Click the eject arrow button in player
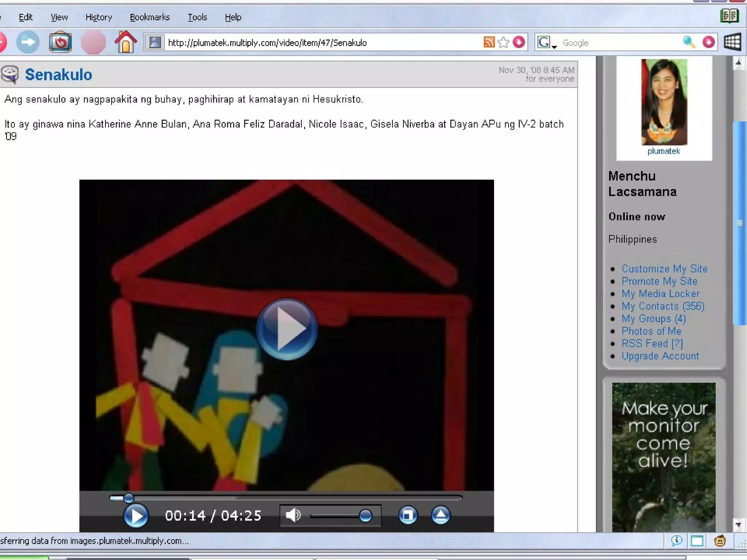Viewport: 747px width, 560px height. coord(441,515)
